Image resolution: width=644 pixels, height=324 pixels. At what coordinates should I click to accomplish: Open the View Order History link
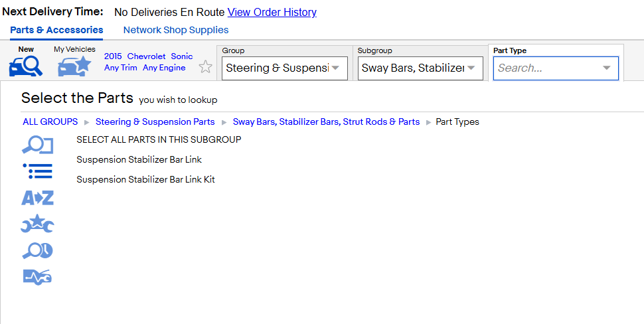pyautogui.click(x=272, y=13)
